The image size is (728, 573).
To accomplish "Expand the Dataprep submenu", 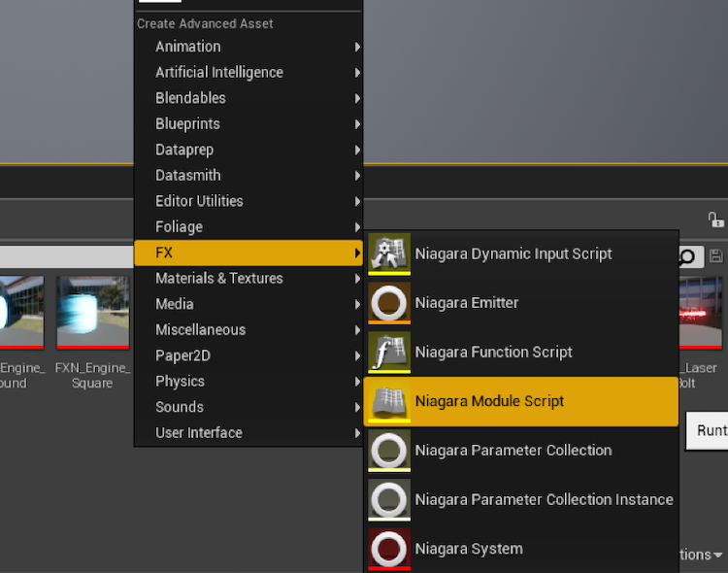I will pos(248,151).
